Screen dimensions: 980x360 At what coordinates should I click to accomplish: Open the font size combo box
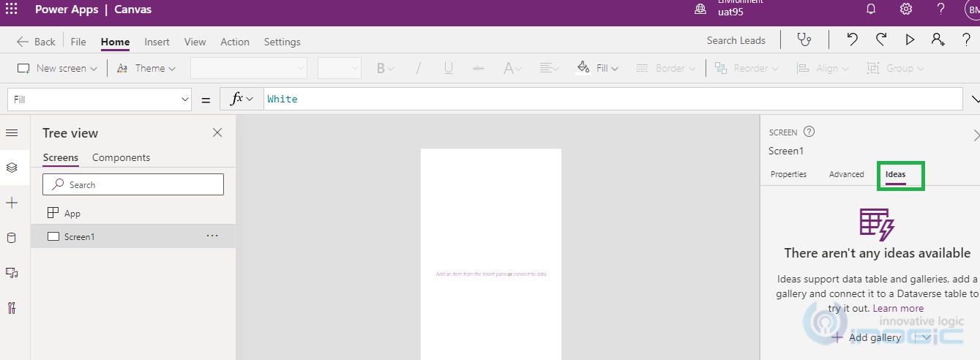tap(340, 68)
